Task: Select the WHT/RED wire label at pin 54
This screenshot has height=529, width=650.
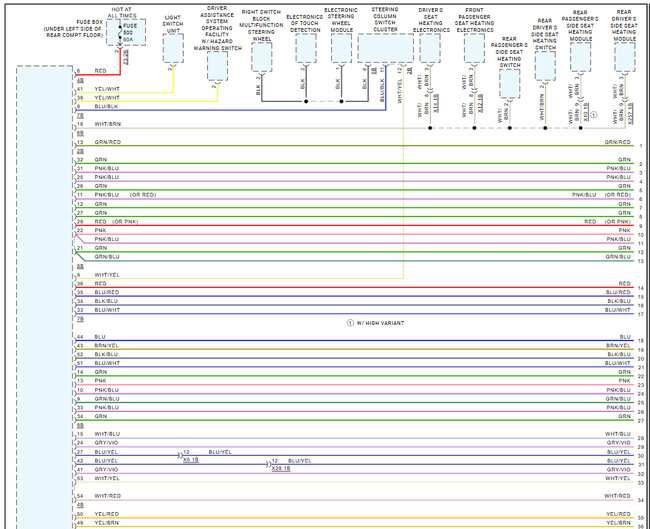Action: pyautogui.click(x=108, y=496)
